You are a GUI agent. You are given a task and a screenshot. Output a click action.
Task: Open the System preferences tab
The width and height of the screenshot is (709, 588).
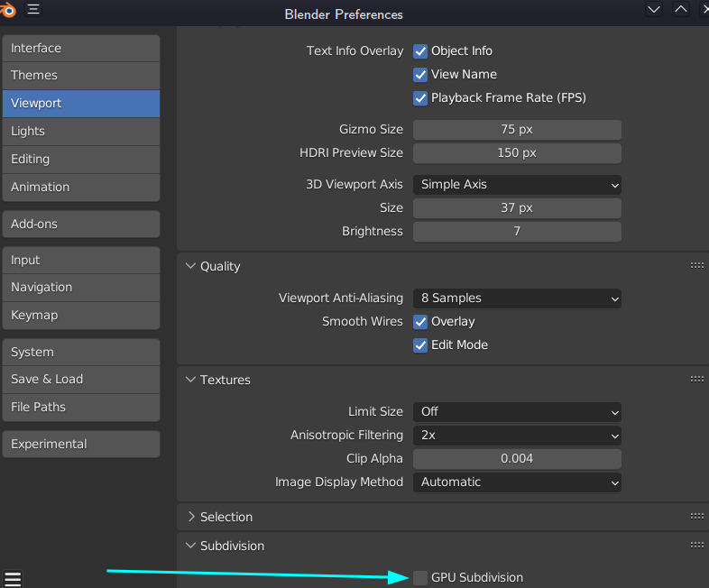click(81, 353)
